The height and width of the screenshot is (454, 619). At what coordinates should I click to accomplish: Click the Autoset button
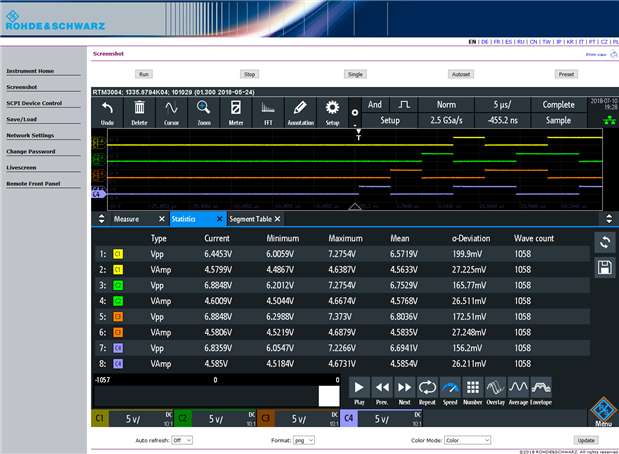[x=461, y=74]
